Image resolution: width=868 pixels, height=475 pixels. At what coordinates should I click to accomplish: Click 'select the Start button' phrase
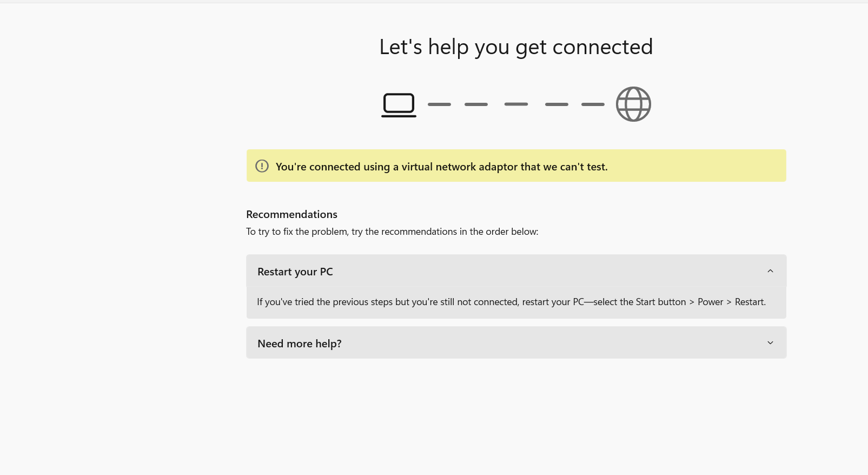[640, 302]
